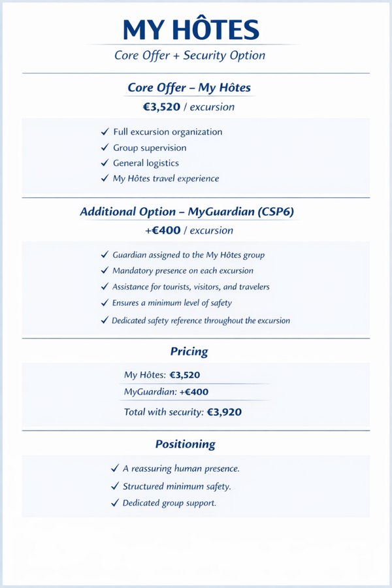Click the €3,520 / excursion price line
The image size is (392, 588).
(189, 107)
